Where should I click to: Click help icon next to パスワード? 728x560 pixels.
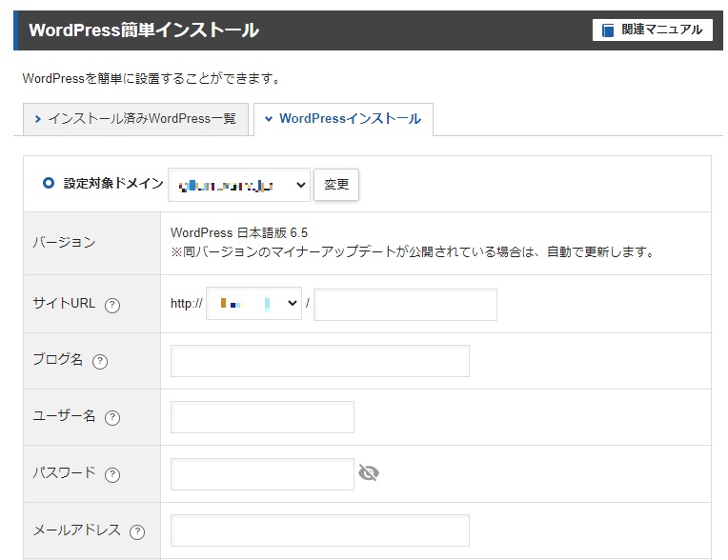tap(112, 474)
